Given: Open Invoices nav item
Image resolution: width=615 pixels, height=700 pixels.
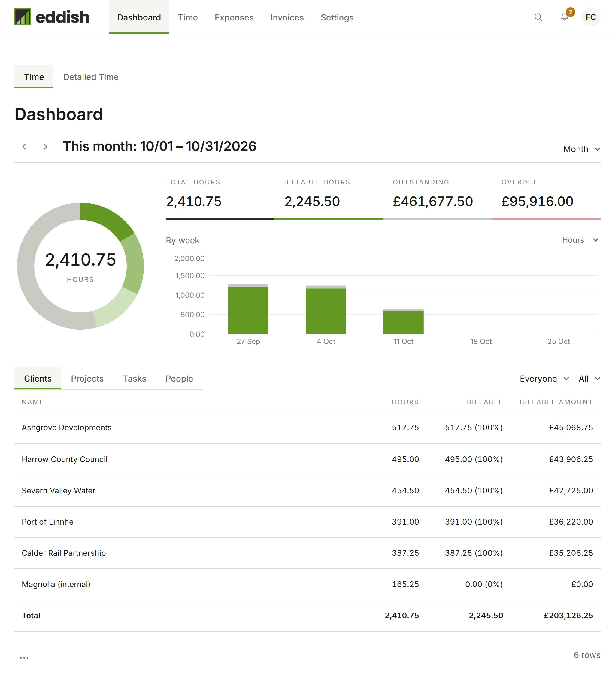Looking at the screenshot, I should 287,17.
